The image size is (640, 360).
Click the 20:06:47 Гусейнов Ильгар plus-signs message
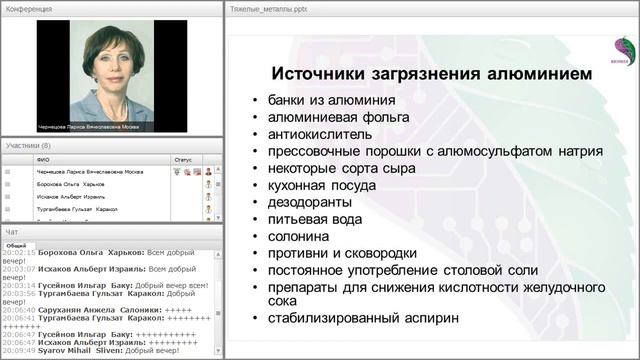(99, 334)
